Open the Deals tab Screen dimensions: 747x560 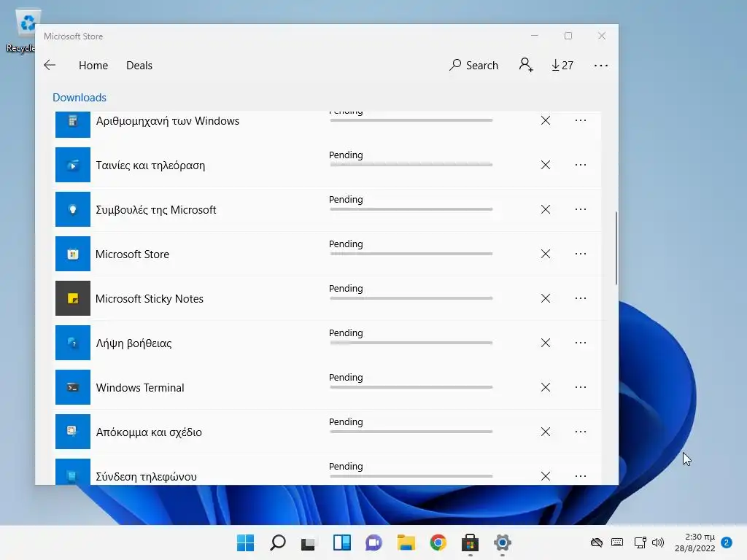139,65
